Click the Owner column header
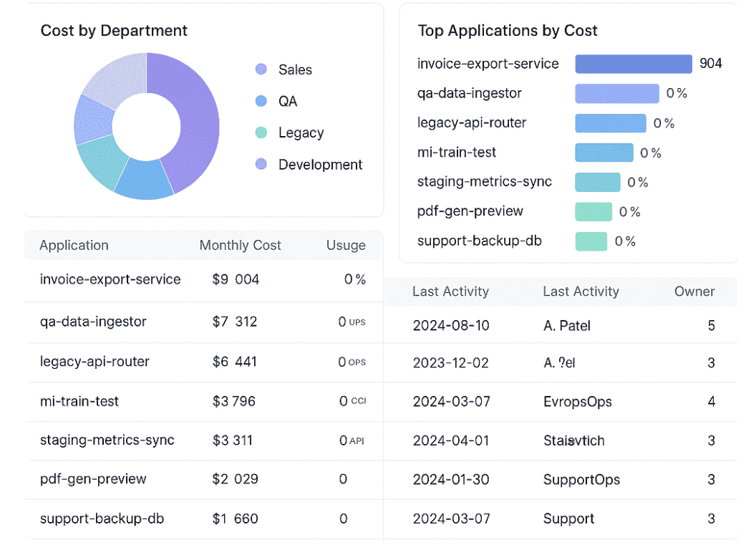The height and width of the screenshot is (550, 756). coord(694,291)
